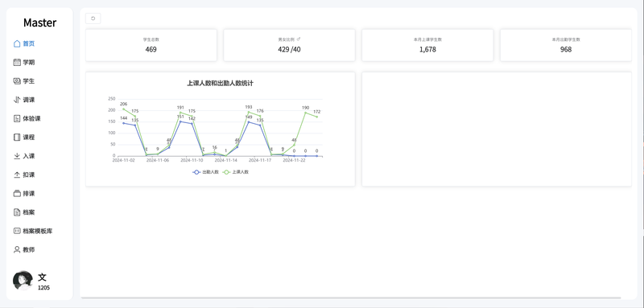
Task: Click the student ID icon beside 学生
Action: [17, 80]
